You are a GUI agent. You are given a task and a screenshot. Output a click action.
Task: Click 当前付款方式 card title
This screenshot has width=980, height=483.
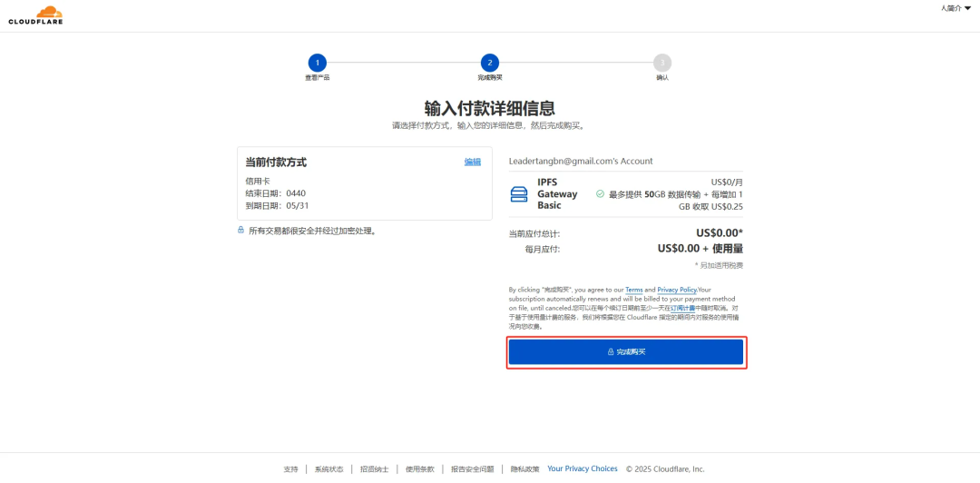click(x=276, y=162)
